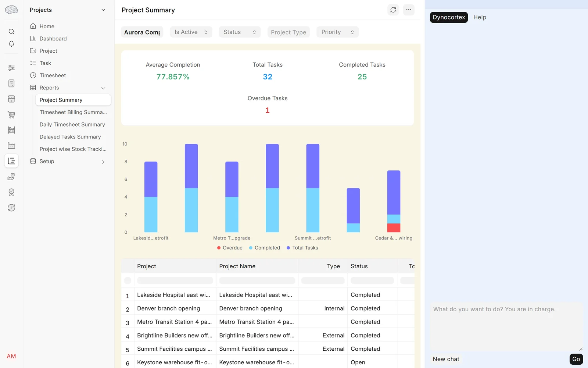
Task: Select the Denver branch opening project cell
Action: [x=175, y=308]
